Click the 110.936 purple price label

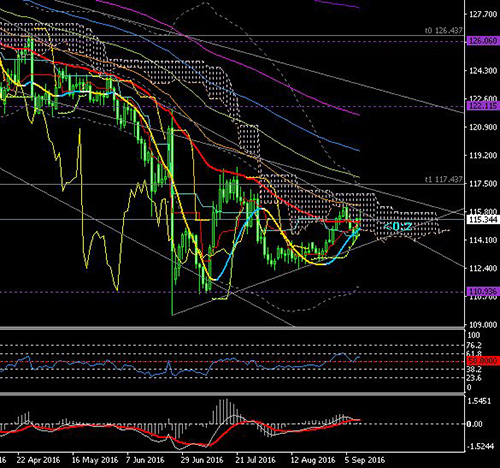pyautogui.click(x=483, y=292)
